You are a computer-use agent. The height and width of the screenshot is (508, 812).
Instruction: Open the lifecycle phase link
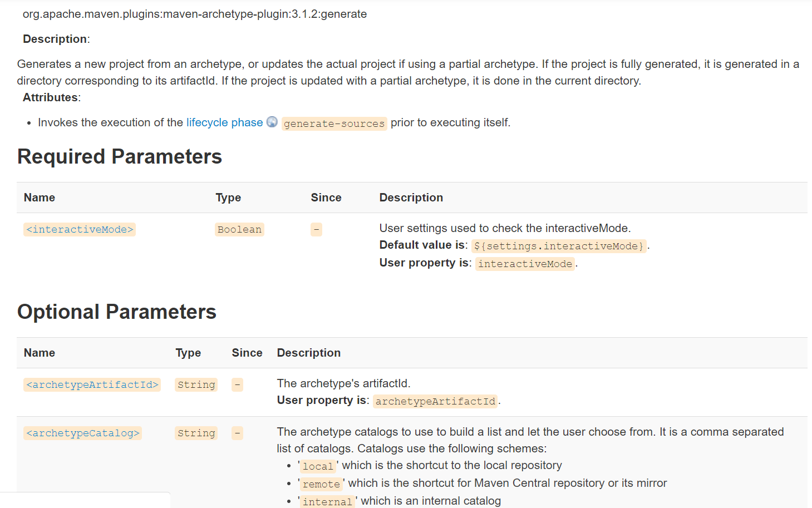click(x=224, y=122)
